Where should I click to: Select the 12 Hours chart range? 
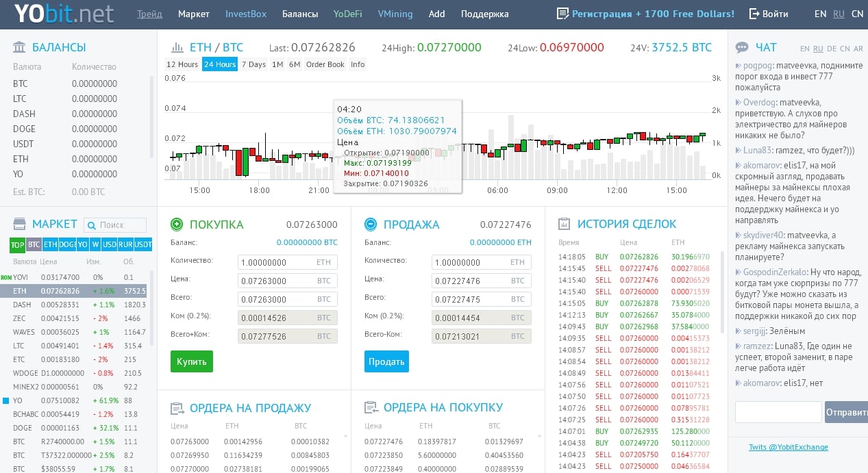tap(182, 64)
